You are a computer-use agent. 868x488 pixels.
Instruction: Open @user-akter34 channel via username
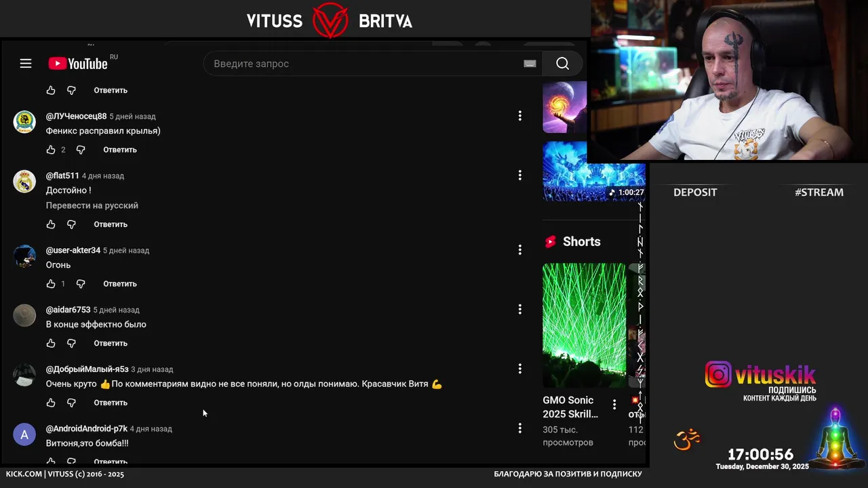[x=73, y=251]
